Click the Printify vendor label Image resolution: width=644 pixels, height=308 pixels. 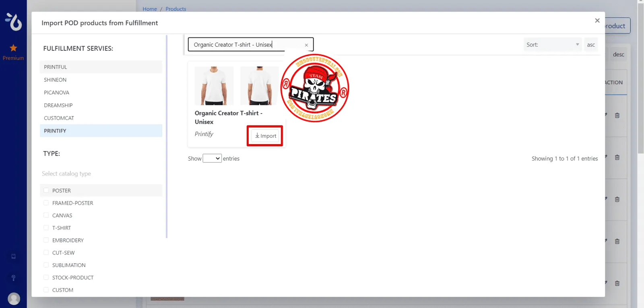click(204, 134)
